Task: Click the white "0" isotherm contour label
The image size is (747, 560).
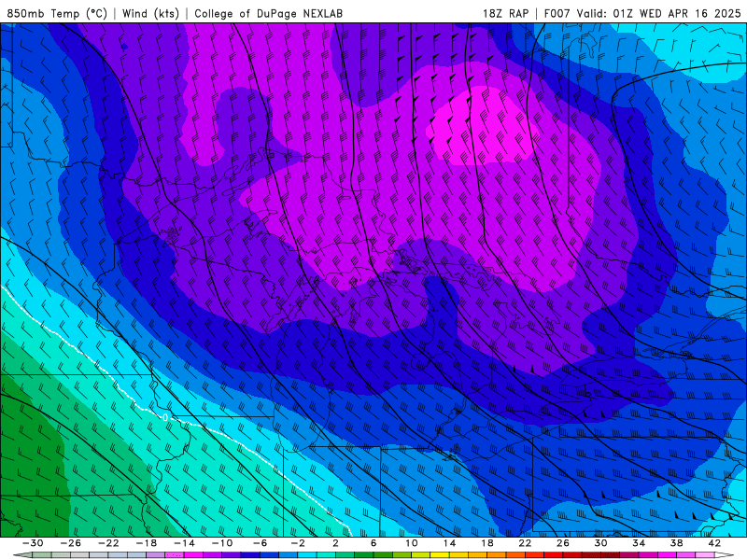Action: 165,417
